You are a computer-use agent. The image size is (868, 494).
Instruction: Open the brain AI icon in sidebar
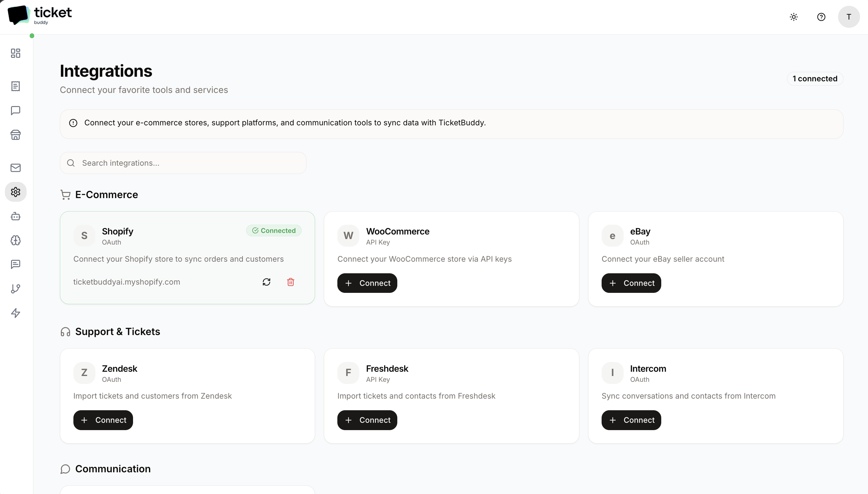tap(15, 241)
